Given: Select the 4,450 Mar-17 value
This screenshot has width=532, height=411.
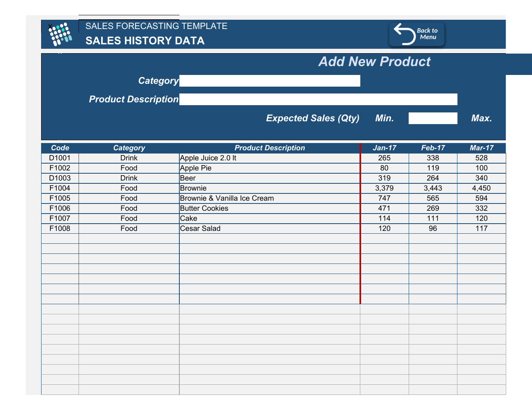Looking at the screenshot, I should point(482,188).
